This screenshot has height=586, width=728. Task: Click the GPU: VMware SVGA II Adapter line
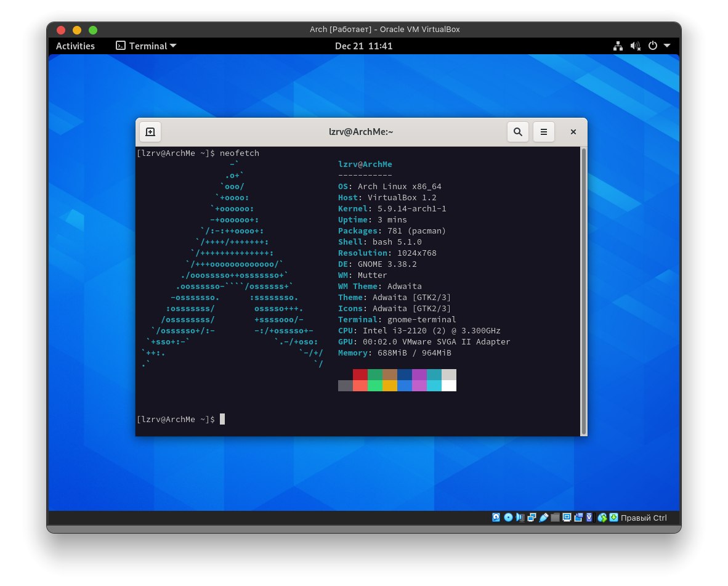pyautogui.click(x=424, y=342)
